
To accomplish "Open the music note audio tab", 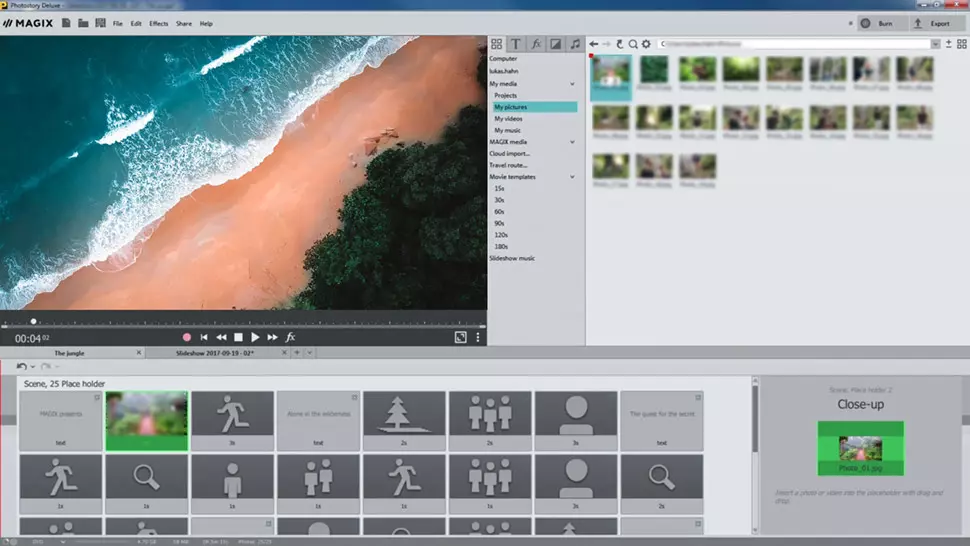I will [x=575, y=44].
